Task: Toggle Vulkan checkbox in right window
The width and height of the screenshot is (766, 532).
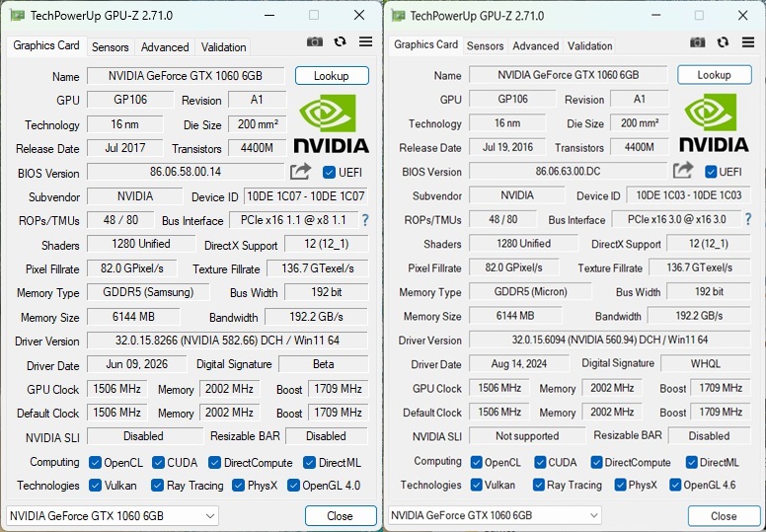Action: click(477, 485)
